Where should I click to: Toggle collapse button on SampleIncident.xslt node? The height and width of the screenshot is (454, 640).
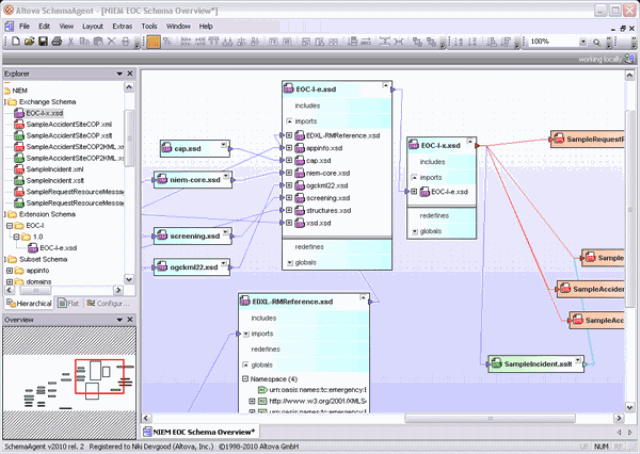pos(578,360)
